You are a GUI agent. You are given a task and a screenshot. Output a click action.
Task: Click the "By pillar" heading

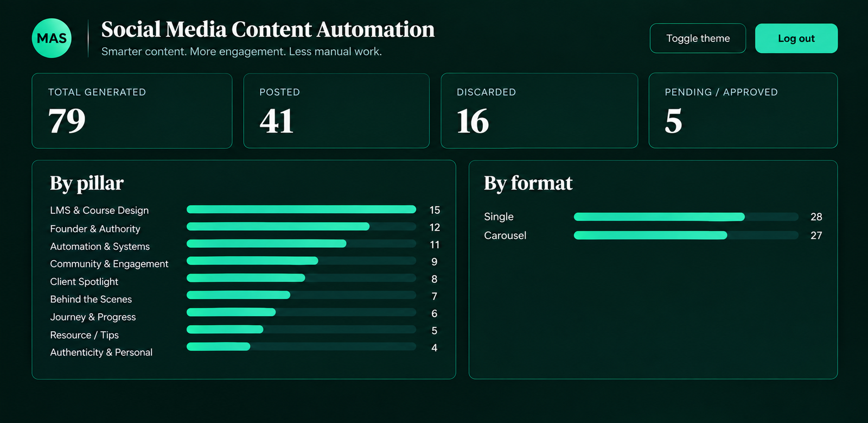click(x=87, y=184)
